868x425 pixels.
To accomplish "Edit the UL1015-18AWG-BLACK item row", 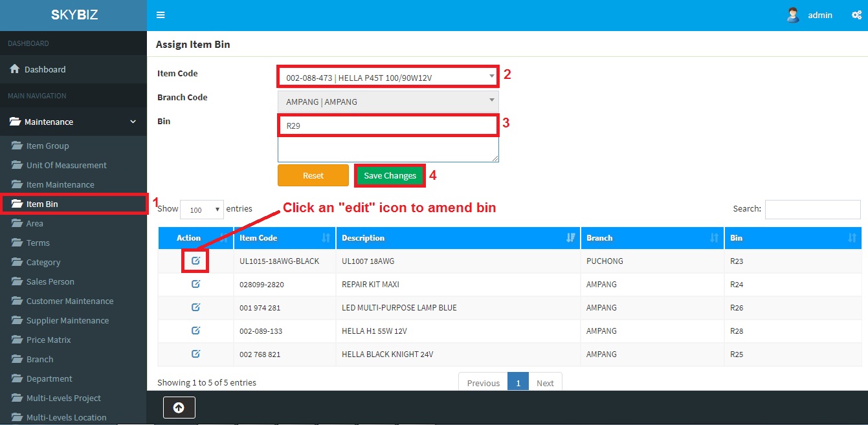I will click(x=195, y=261).
